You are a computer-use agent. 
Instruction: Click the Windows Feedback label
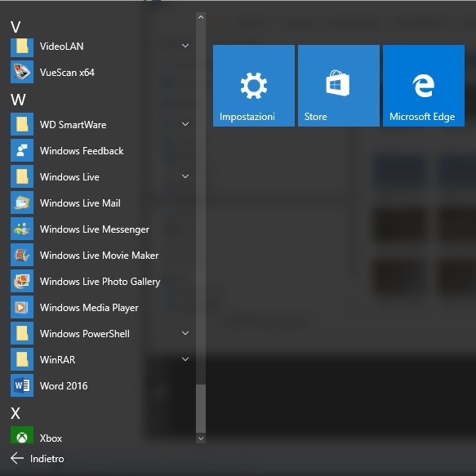82,150
